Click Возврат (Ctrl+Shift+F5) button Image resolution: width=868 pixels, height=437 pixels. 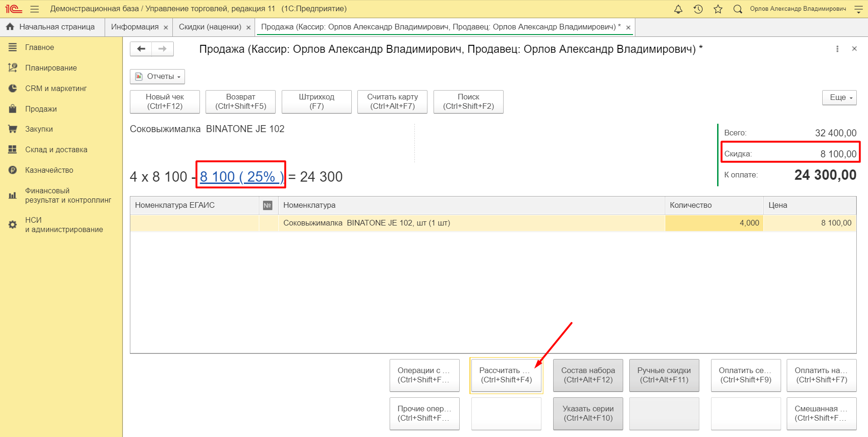(x=241, y=102)
